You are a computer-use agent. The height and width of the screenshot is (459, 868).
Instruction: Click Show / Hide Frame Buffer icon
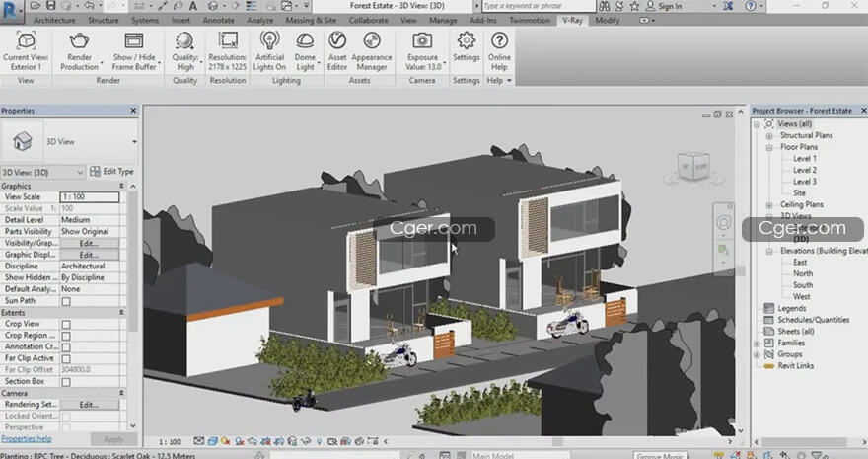[x=136, y=41]
